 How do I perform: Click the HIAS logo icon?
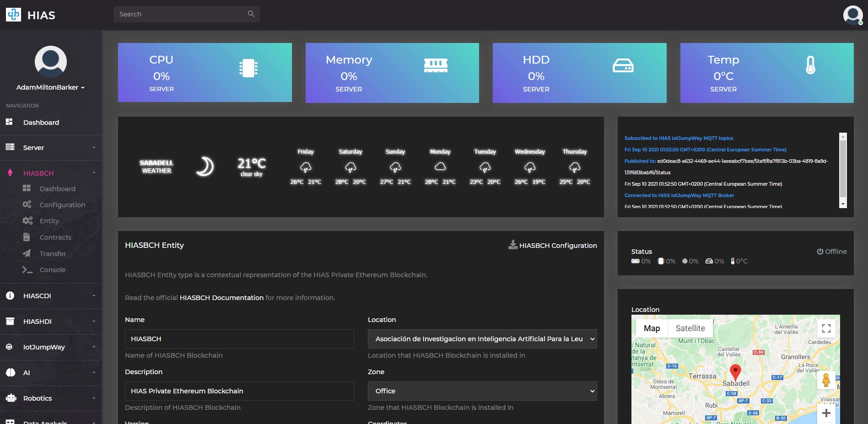[13, 15]
